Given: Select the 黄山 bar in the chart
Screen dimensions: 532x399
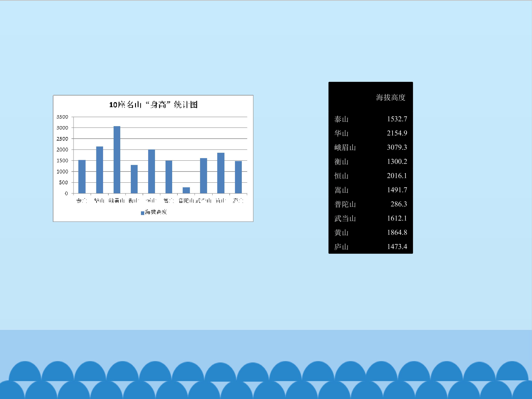Looking at the screenshot, I should point(221,173).
